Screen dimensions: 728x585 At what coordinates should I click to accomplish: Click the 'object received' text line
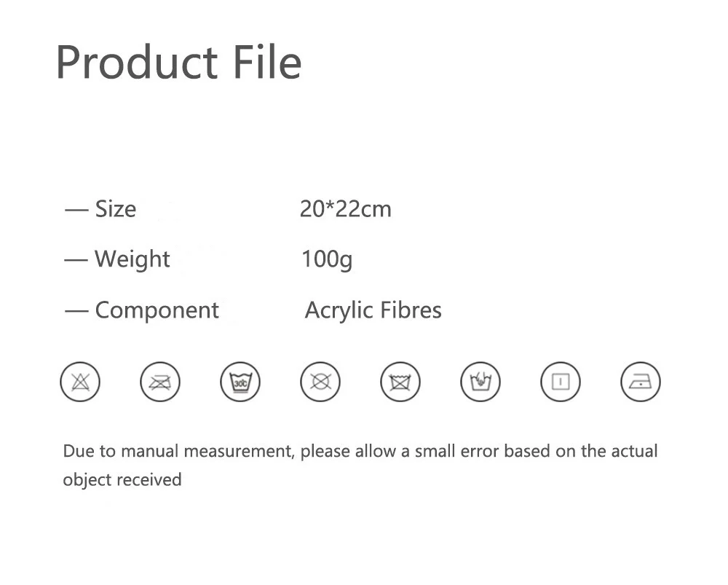pos(122,480)
